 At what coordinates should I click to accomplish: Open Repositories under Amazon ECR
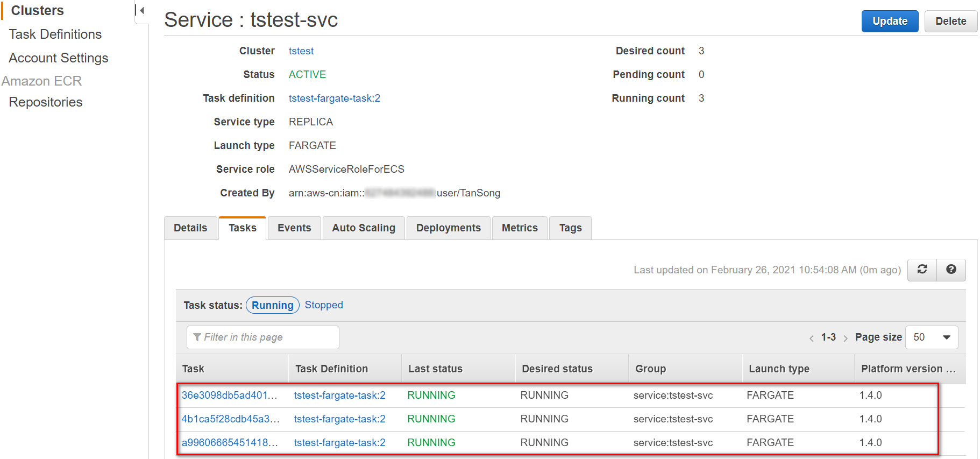pyautogui.click(x=46, y=102)
